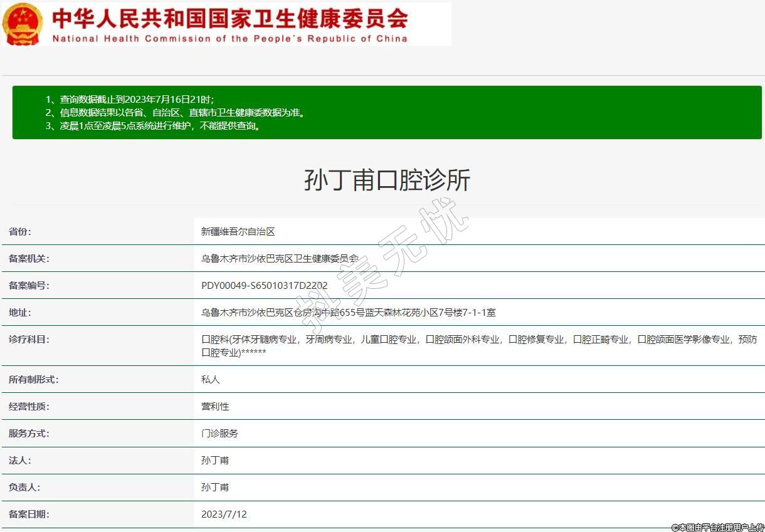Click the 备案日期 value 2023/7/12
Image resolution: width=765 pixels, height=532 pixels.
[224, 514]
